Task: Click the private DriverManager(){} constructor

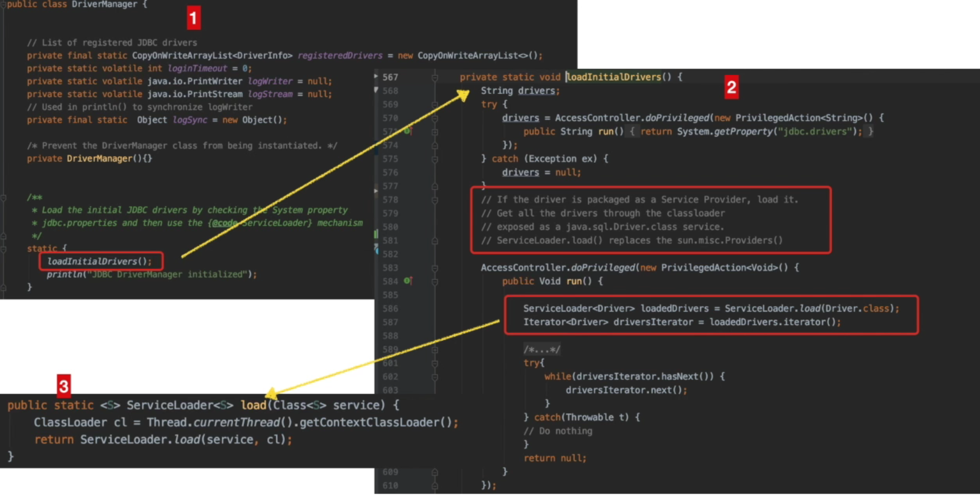Action: pyautogui.click(x=90, y=158)
